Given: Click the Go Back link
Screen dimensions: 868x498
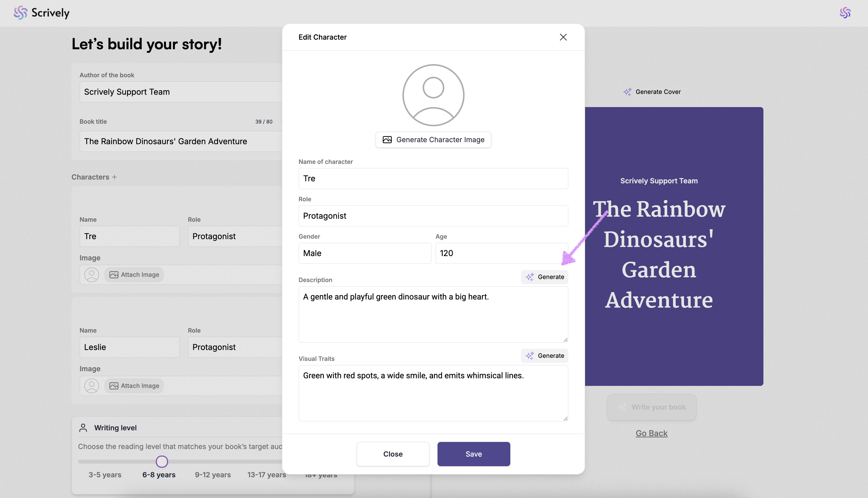Looking at the screenshot, I should (652, 433).
